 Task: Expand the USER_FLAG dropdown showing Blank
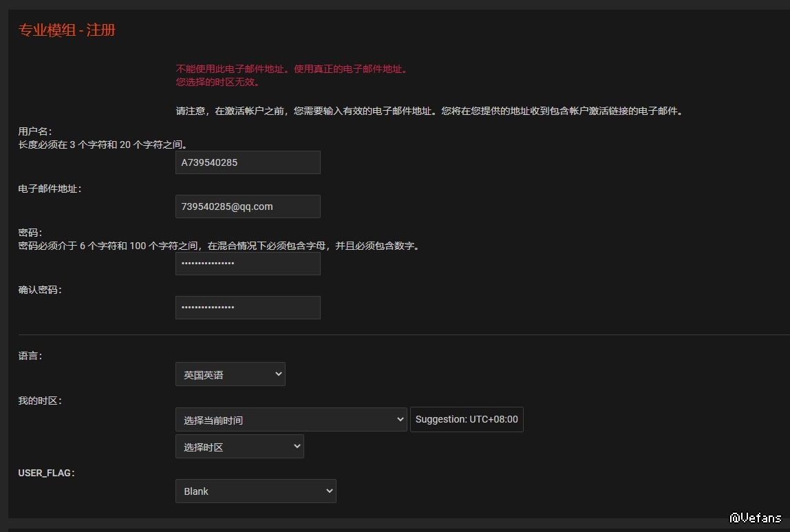(x=255, y=491)
